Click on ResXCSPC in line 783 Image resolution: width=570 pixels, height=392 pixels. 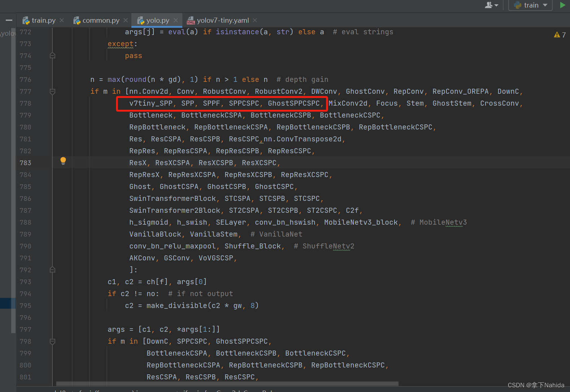pos(259,163)
